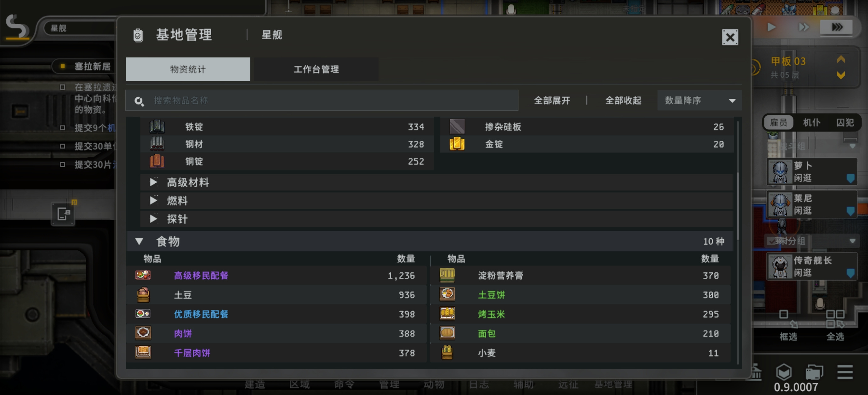Open the 建造 build menu at bottom
The image size is (868, 395).
point(254,384)
